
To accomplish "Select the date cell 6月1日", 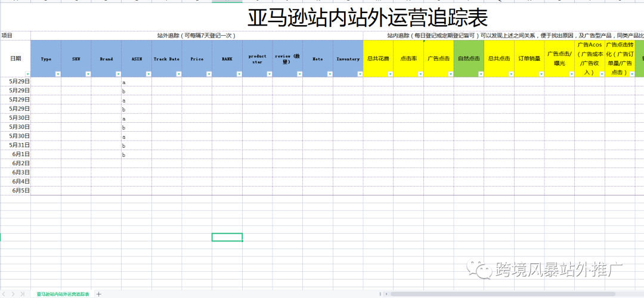I will click(15, 154).
